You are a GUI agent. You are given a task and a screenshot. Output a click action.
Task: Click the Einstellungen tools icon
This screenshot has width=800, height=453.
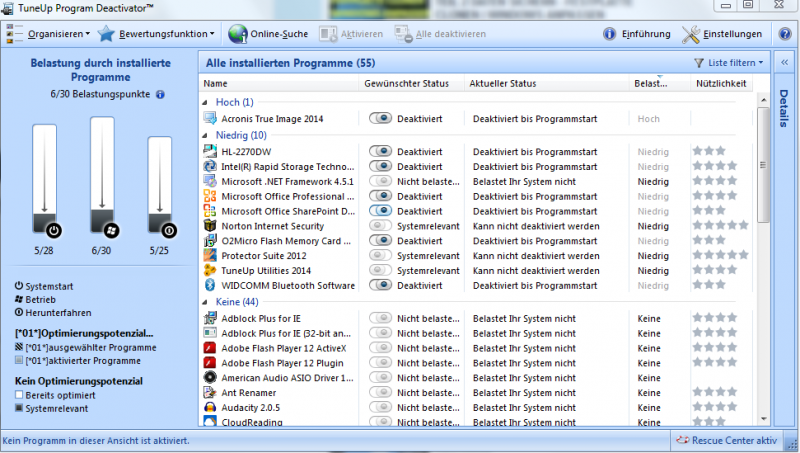click(x=691, y=34)
